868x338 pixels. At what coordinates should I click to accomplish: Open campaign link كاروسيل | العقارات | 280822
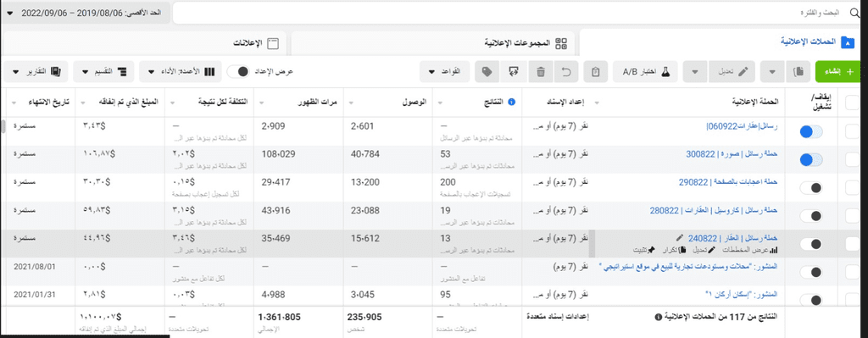pos(714,210)
